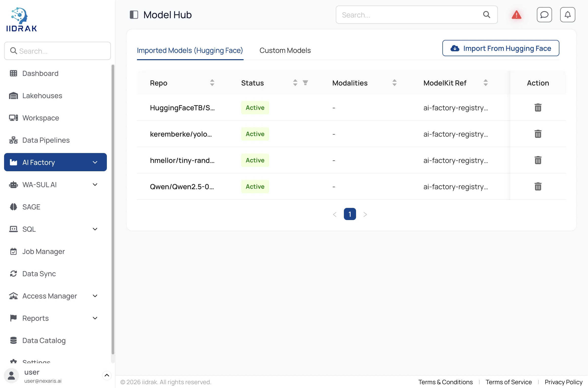Click Import From Hugging Face button
The image size is (588, 388).
[x=501, y=48]
